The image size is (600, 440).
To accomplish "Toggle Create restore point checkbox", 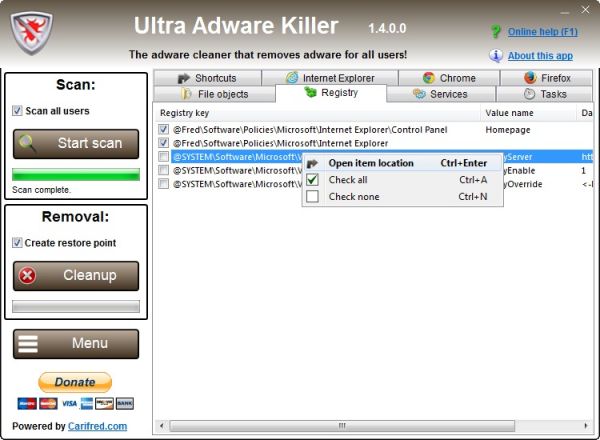I will click(17, 243).
